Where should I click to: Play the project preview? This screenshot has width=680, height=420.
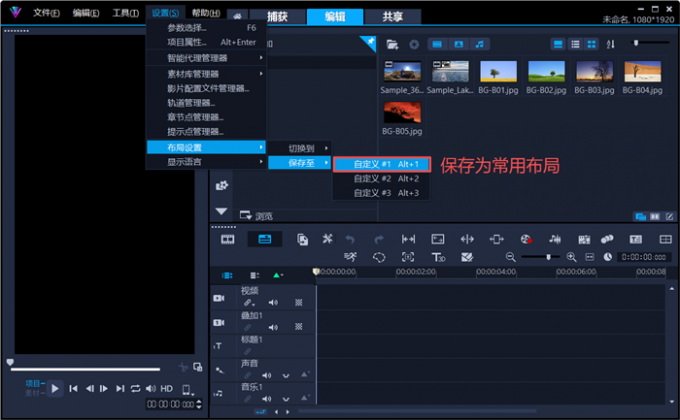pos(55,388)
